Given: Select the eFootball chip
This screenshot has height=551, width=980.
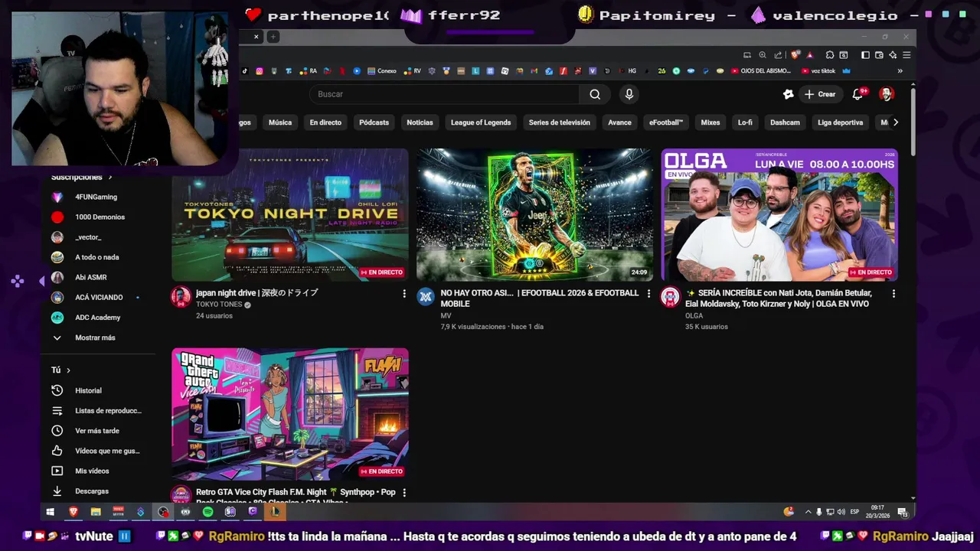Looking at the screenshot, I should pos(666,122).
